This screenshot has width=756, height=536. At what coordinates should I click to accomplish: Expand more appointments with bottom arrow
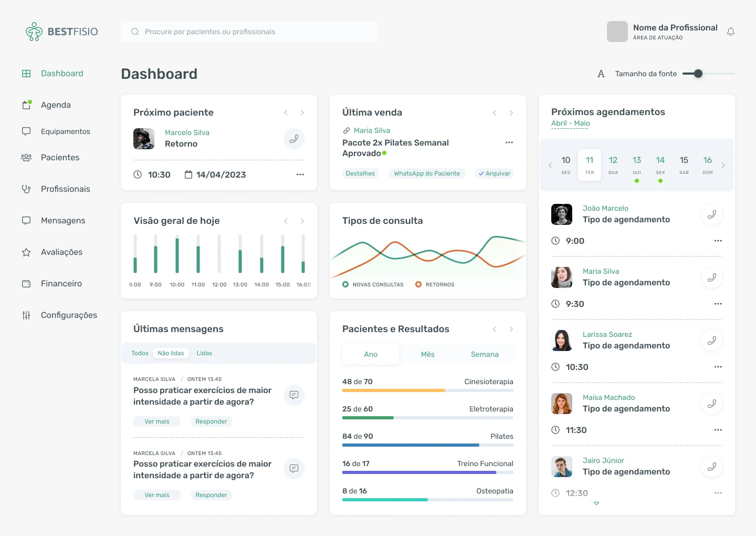tap(596, 503)
